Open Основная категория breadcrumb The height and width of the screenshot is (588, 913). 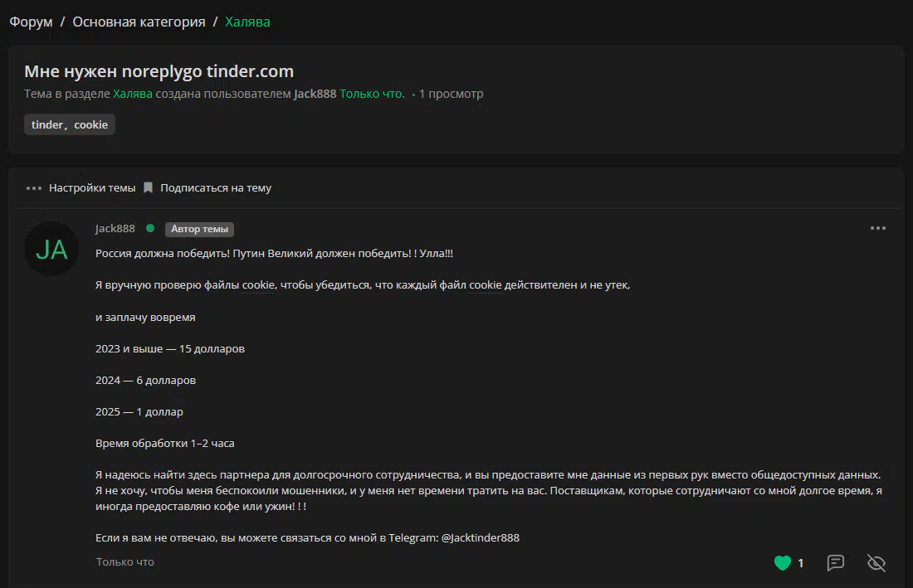(139, 22)
